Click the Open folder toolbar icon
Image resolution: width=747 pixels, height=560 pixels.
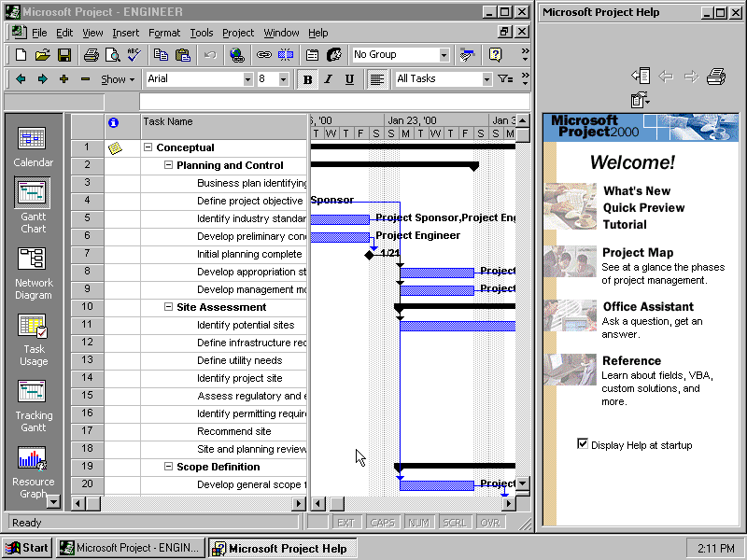tap(42, 55)
